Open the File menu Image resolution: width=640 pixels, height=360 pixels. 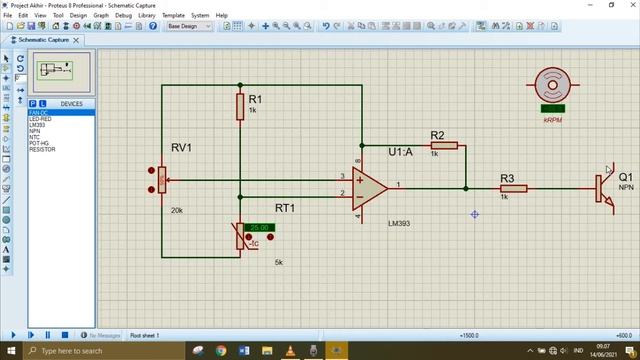8,16
